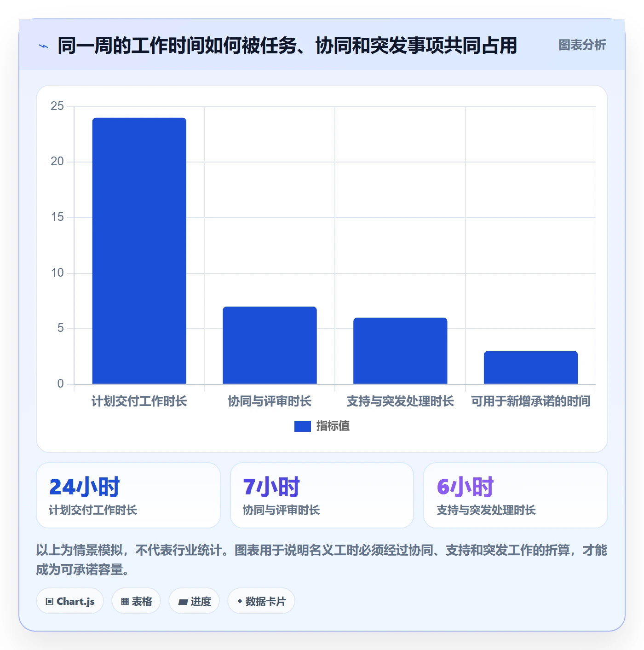Click x-axis label 计划交付工作时长
644x650 pixels.
(x=139, y=401)
